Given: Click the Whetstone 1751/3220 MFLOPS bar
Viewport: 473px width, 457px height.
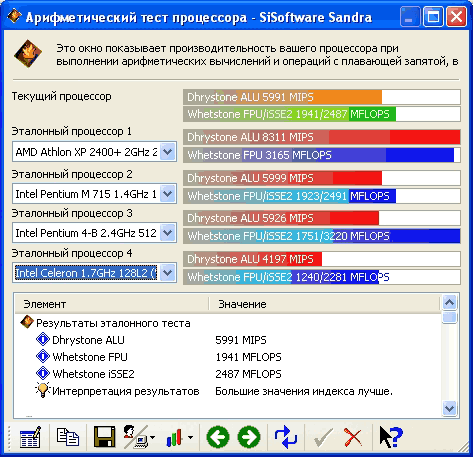Looking at the screenshot, I should [322, 236].
